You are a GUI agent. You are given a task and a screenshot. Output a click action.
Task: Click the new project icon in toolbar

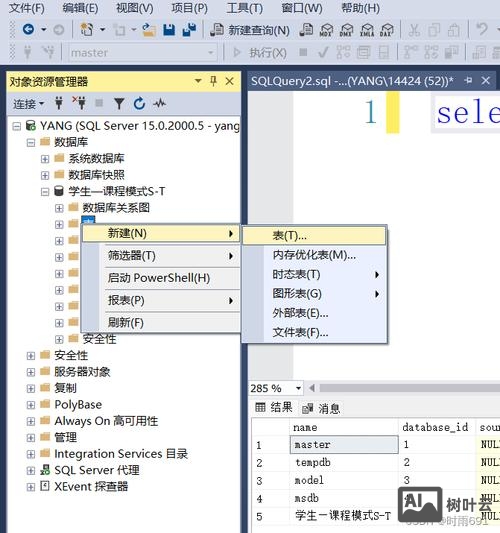[86, 30]
